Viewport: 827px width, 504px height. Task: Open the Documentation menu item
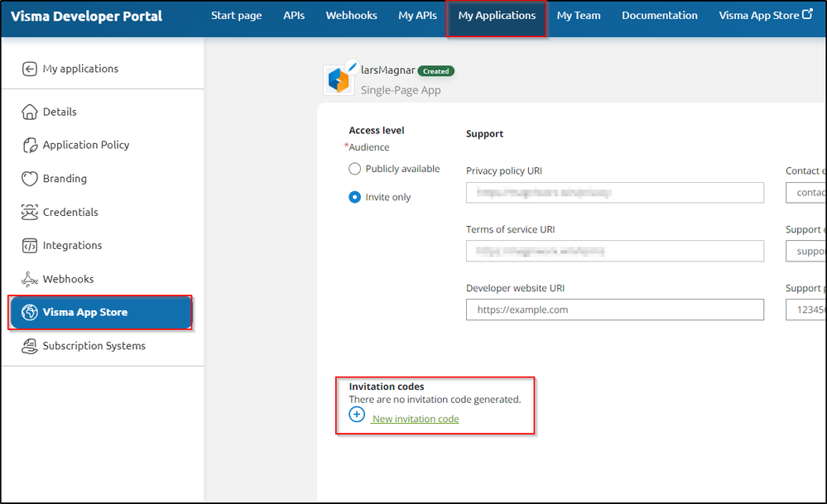(659, 16)
